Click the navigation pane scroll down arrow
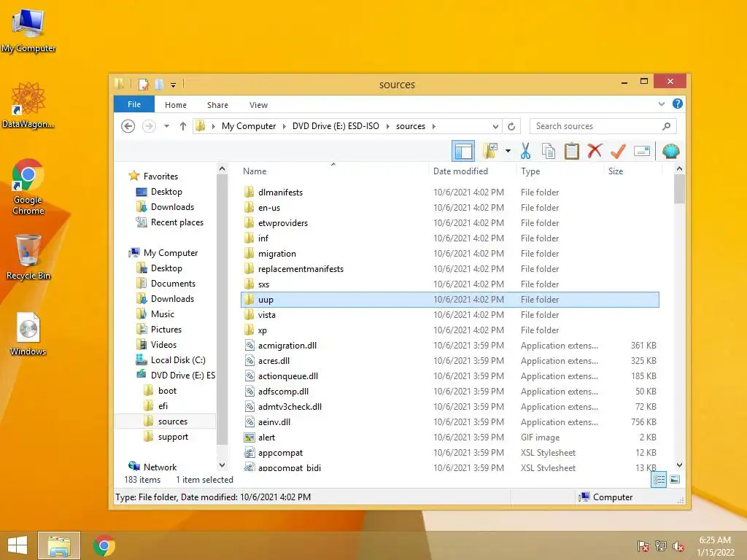Screen dimensions: 747x560 pyautogui.click(x=222, y=464)
